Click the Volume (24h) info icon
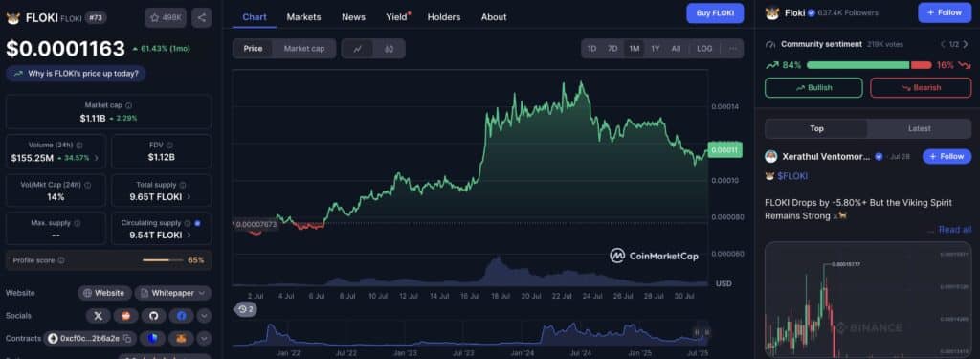Viewport: 980px width, 359px height. tap(79, 146)
